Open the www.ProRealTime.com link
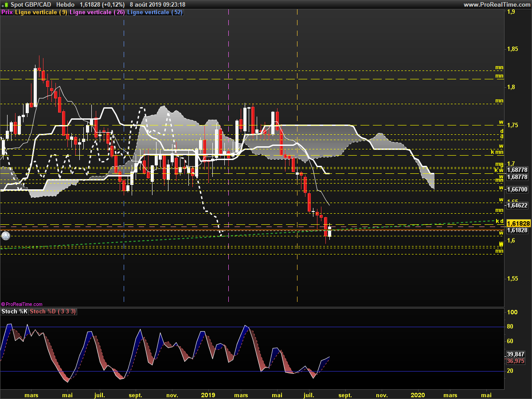Screen dimensions: 532x399 click(497, 4)
